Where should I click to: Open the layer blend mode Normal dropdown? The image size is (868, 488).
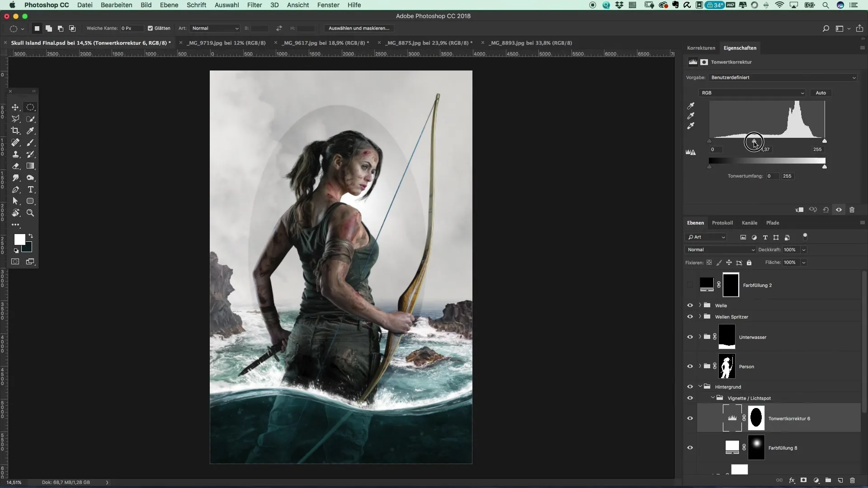coord(721,250)
